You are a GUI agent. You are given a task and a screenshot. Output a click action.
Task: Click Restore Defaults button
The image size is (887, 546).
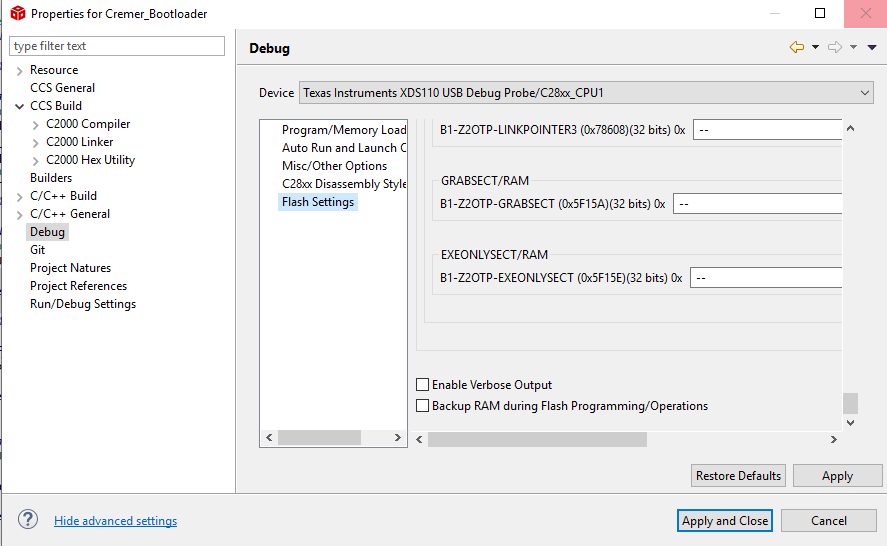(x=738, y=476)
